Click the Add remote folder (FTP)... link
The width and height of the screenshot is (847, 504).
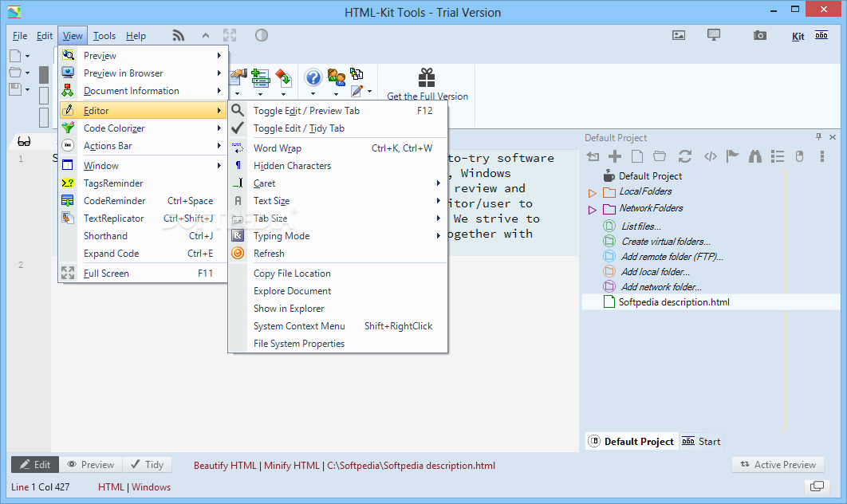672,257
